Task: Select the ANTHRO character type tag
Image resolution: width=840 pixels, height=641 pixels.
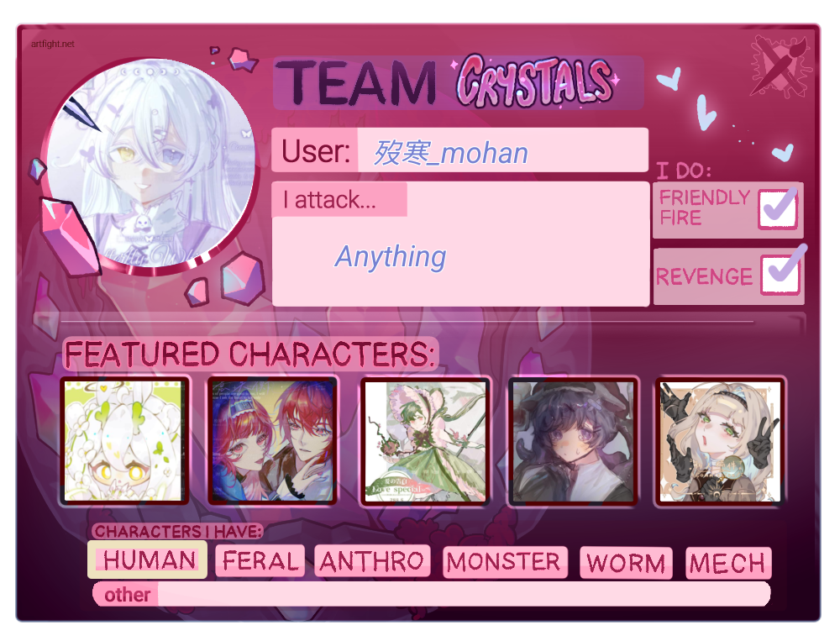Action: click(372, 561)
